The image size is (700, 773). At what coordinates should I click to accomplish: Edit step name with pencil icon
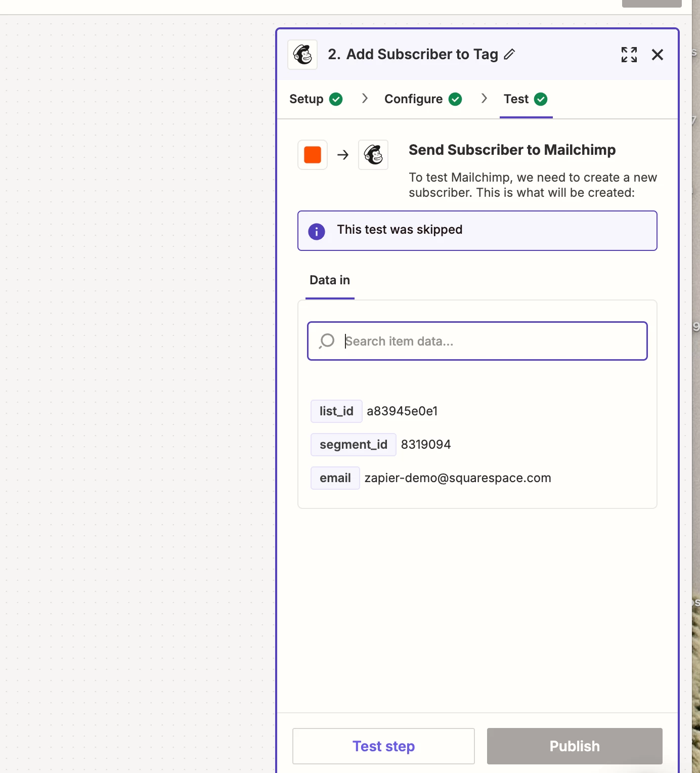(x=509, y=54)
